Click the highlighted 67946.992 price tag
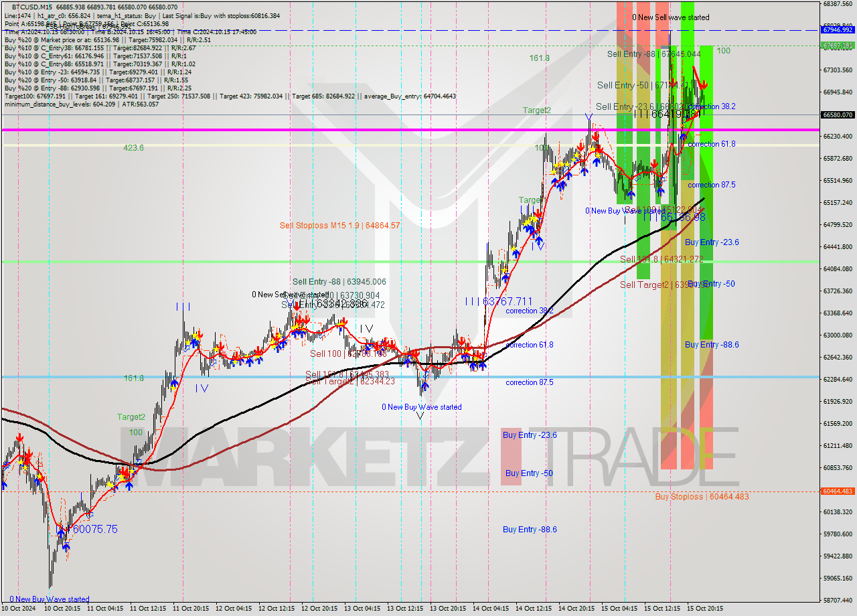This screenshot has height=616, width=857. [x=838, y=29]
